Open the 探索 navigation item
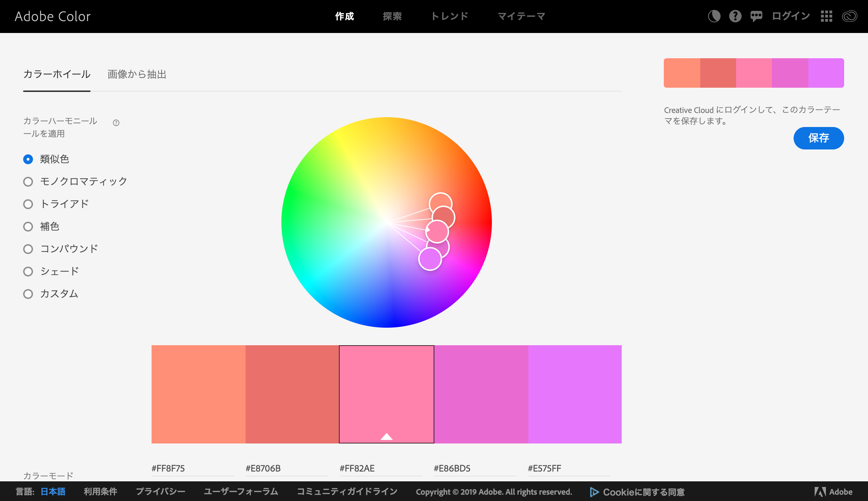Image resolution: width=868 pixels, height=501 pixels. tap(392, 16)
